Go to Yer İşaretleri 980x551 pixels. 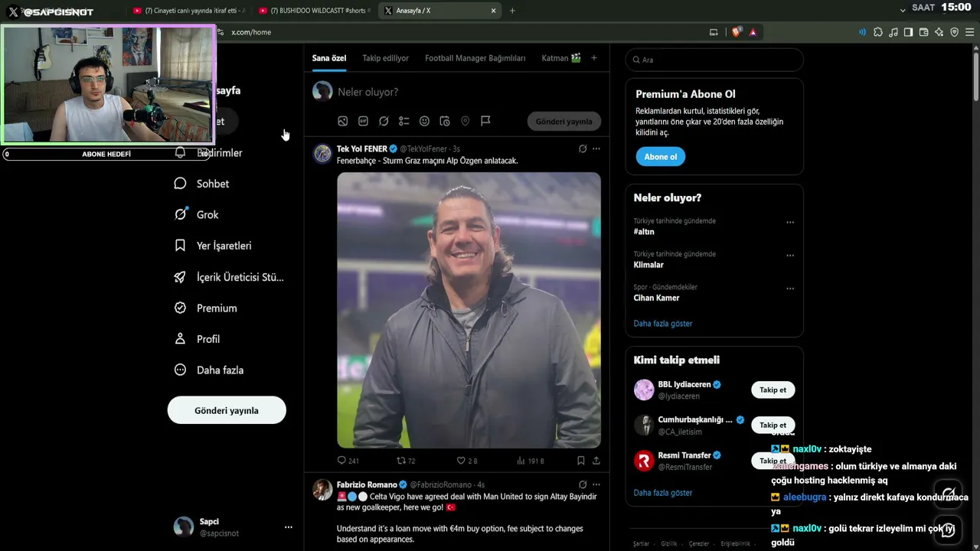pyautogui.click(x=213, y=246)
